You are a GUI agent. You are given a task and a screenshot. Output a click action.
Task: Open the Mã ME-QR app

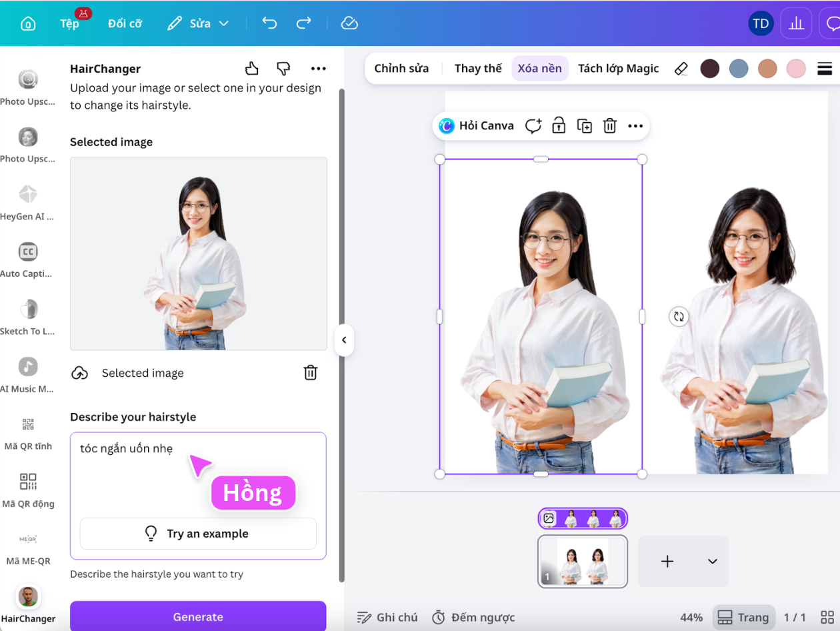(27, 547)
